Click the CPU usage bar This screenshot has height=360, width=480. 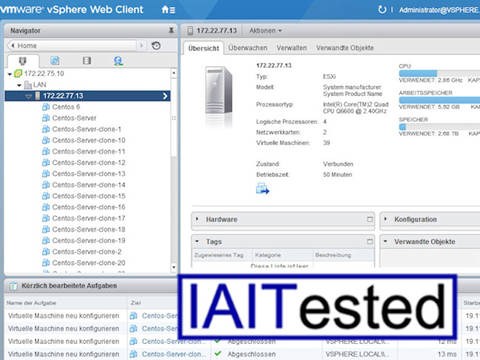pyautogui.click(x=439, y=73)
